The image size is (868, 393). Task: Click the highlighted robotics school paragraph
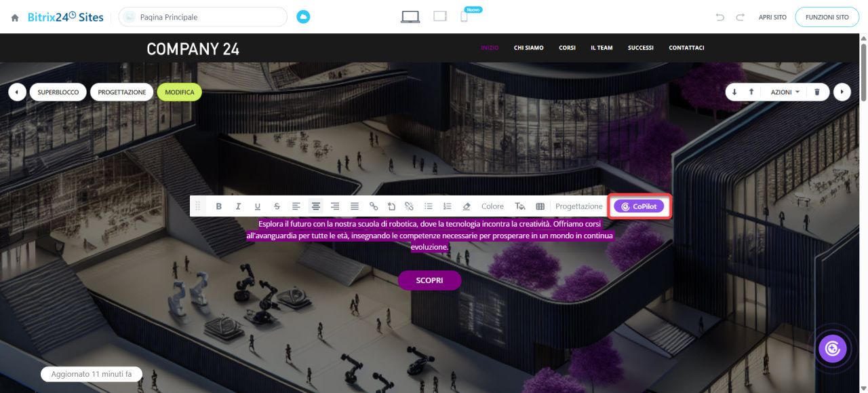(x=430, y=235)
